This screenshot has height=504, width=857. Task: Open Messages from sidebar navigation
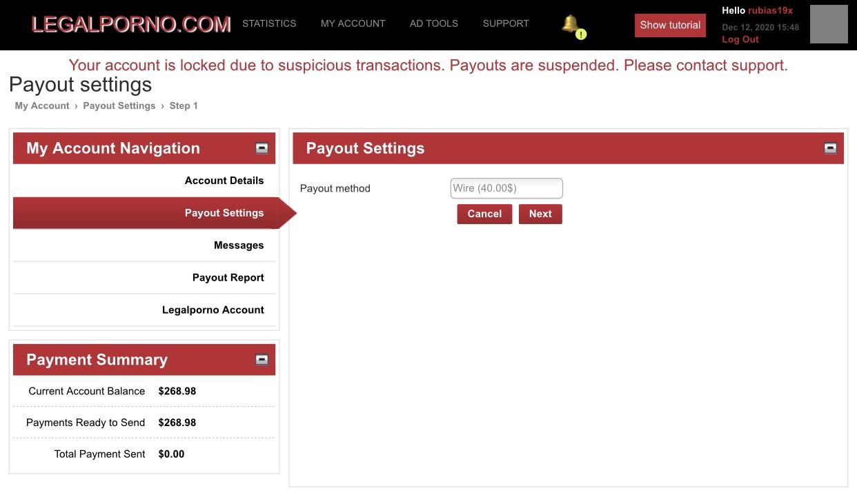(x=238, y=245)
